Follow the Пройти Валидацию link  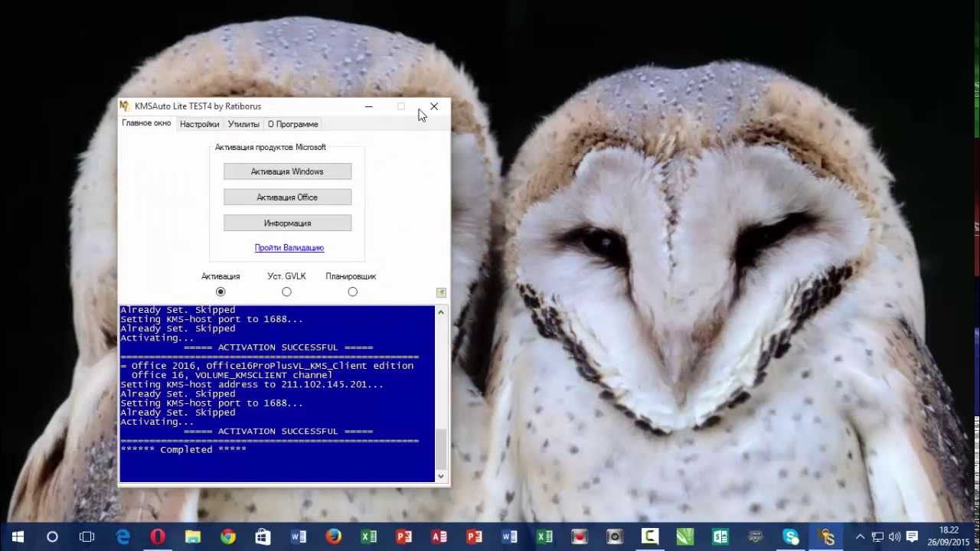coord(289,248)
